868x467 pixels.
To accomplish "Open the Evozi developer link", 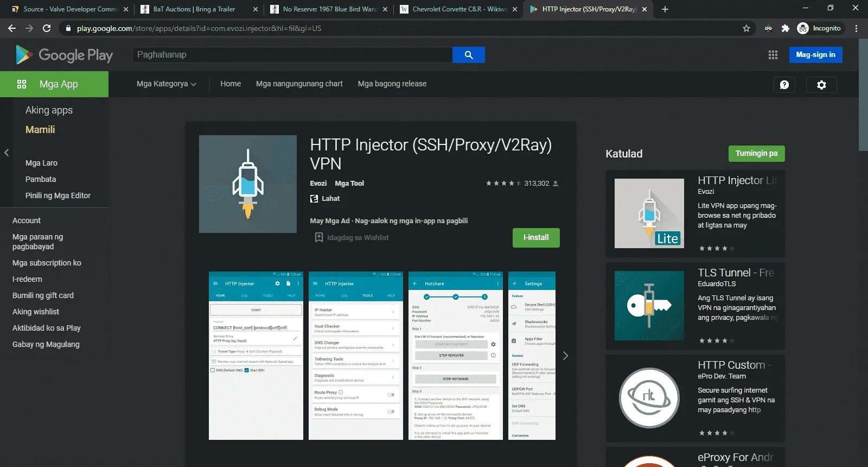I will pos(318,184).
